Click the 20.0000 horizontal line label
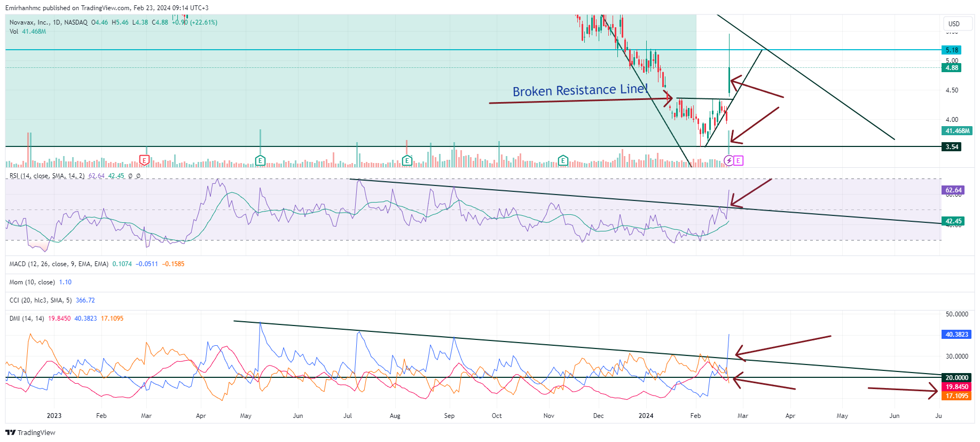The height and width of the screenshot is (442, 980). pos(957,377)
